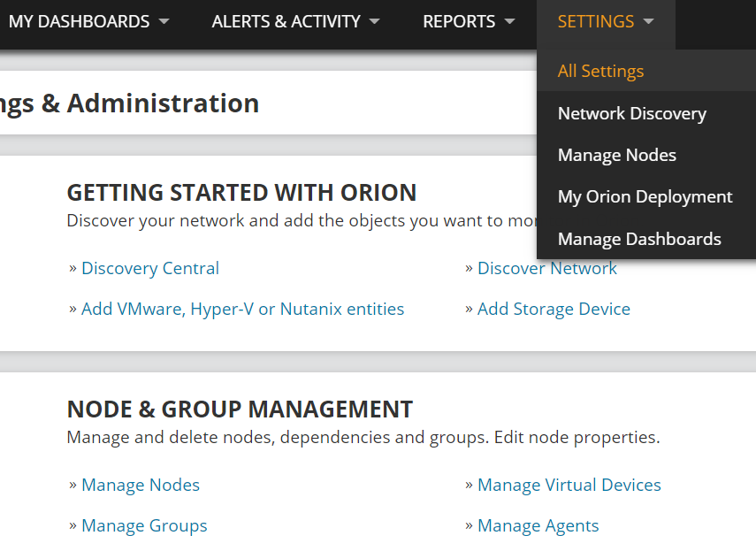Open My Orion Deployment menu entry

coord(646,196)
